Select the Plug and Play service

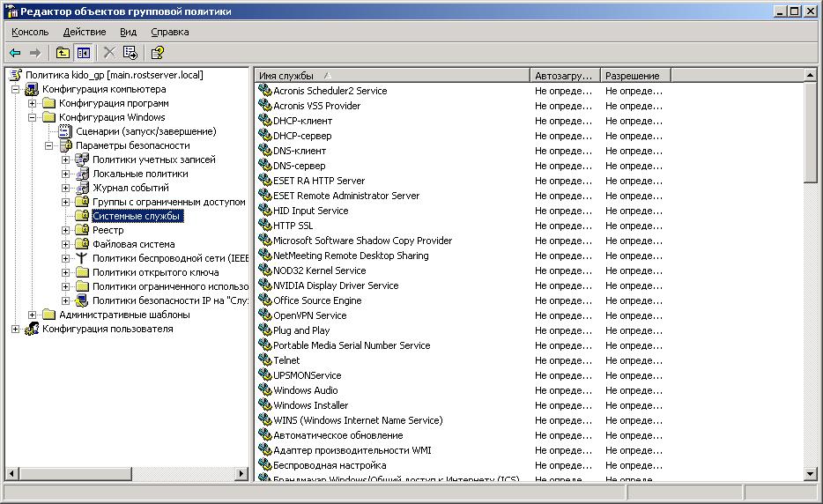click(x=301, y=330)
